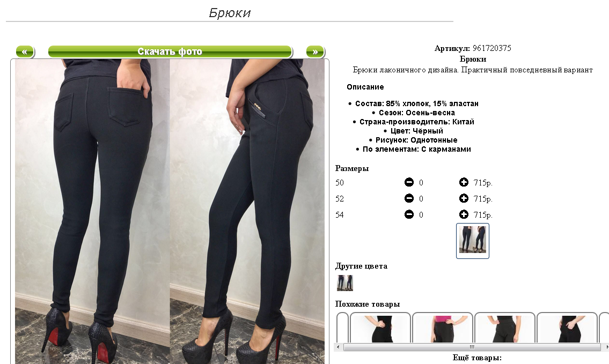
Task: Choose the other color variant thumbnail
Action: tap(345, 283)
